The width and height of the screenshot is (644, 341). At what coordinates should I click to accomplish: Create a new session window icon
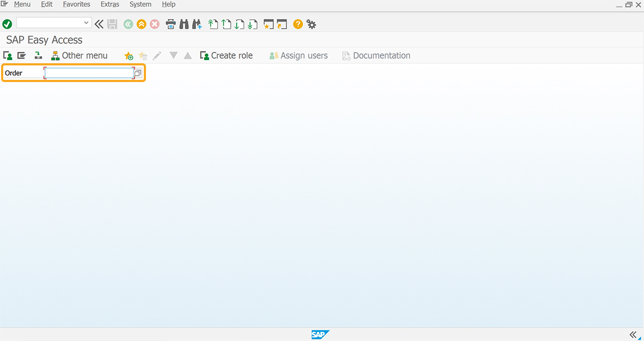(x=269, y=24)
